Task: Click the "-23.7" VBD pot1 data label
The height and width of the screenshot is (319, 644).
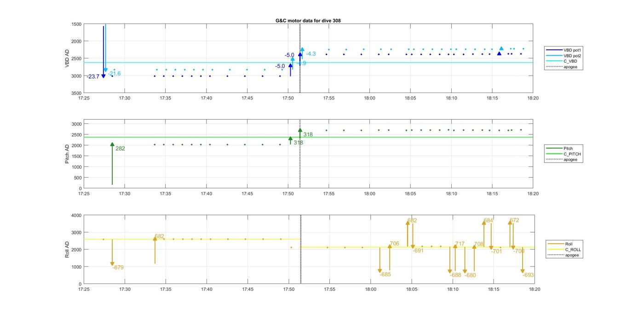Action: click(x=93, y=76)
